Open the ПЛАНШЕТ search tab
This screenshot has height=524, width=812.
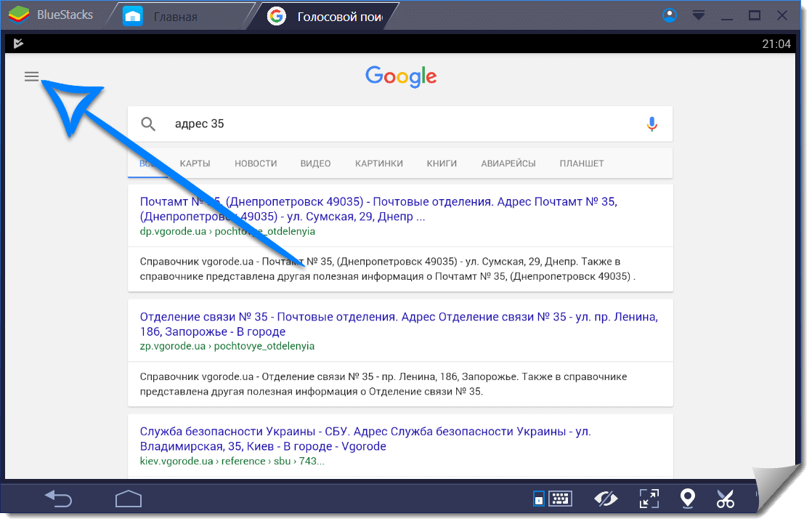pyautogui.click(x=582, y=164)
